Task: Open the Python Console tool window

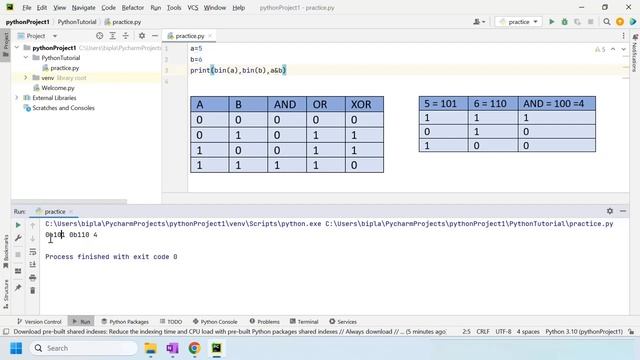Action: click(x=215, y=322)
